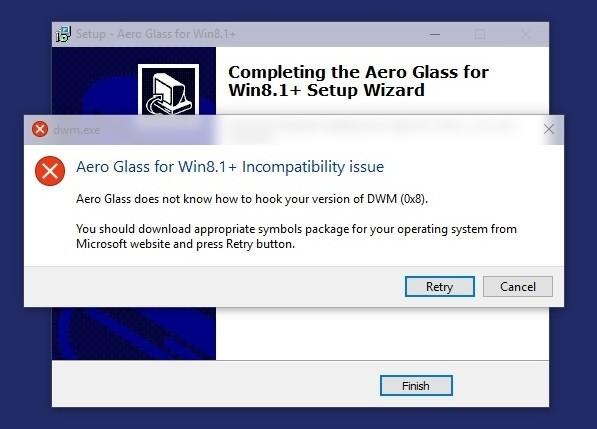Select the Incompatibility issue heading
The width and height of the screenshot is (597, 429).
tap(230, 167)
